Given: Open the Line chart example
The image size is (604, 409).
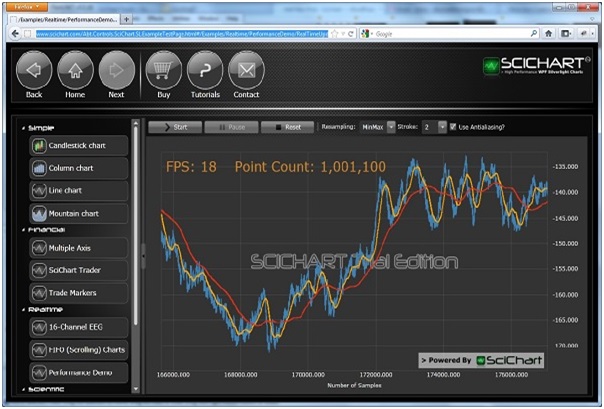Looking at the screenshot, I should coord(79,191).
